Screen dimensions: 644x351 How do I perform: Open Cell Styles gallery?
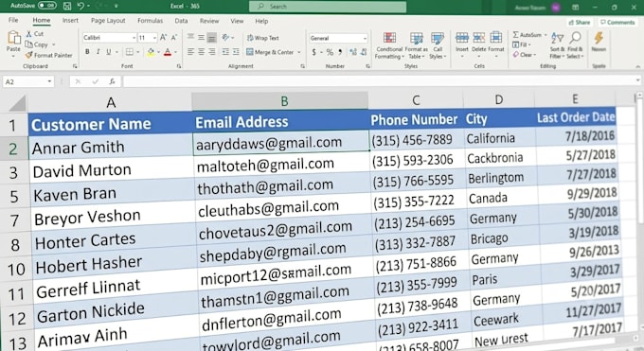pos(438,45)
